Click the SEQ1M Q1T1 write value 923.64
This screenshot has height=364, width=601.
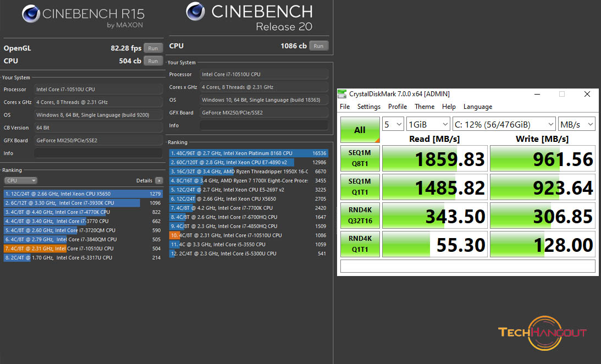pos(542,187)
